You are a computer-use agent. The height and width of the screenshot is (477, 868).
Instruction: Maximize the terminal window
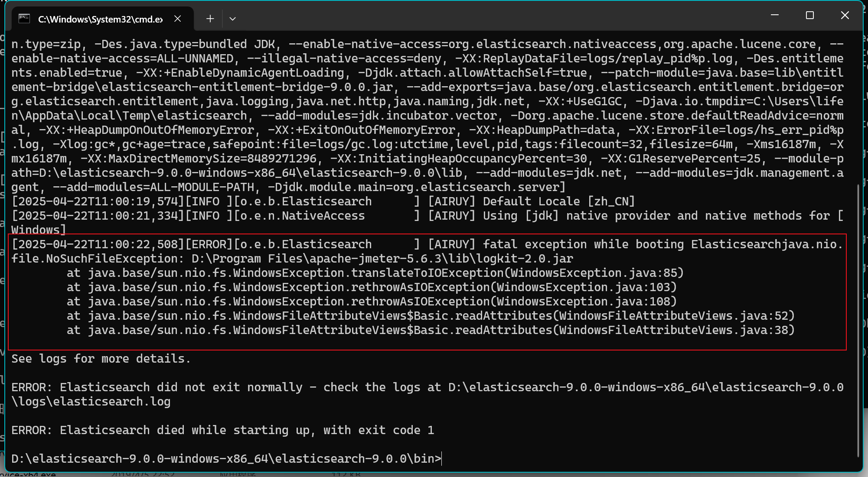click(x=809, y=15)
